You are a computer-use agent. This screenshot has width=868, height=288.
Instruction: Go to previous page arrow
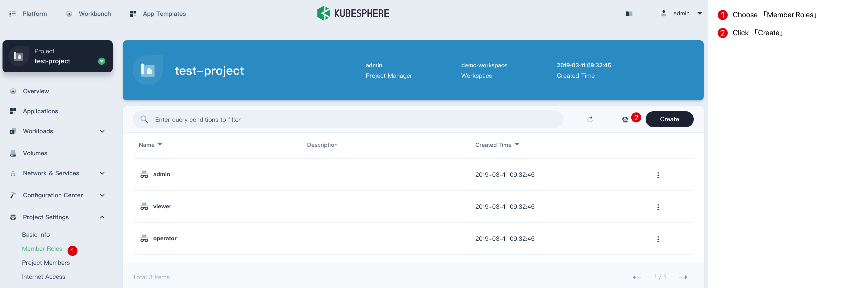pos(637,277)
